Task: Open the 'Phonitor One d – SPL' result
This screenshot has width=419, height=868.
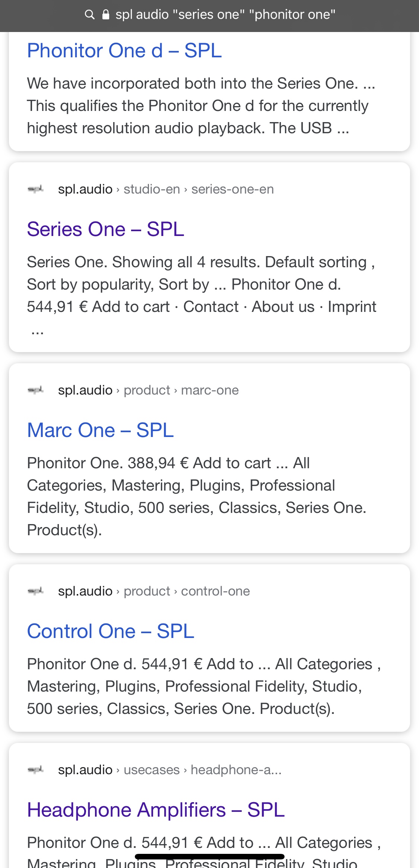Action: 124,51
